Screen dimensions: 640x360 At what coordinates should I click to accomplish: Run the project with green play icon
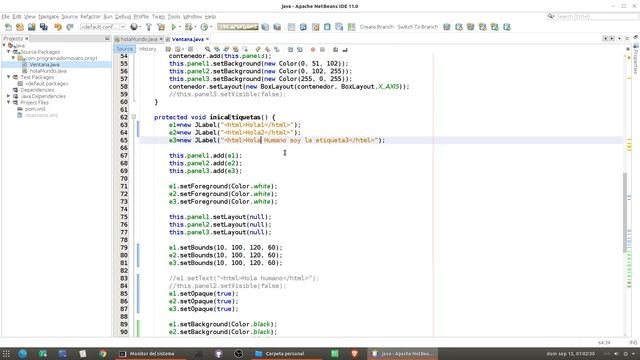(x=173, y=27)
